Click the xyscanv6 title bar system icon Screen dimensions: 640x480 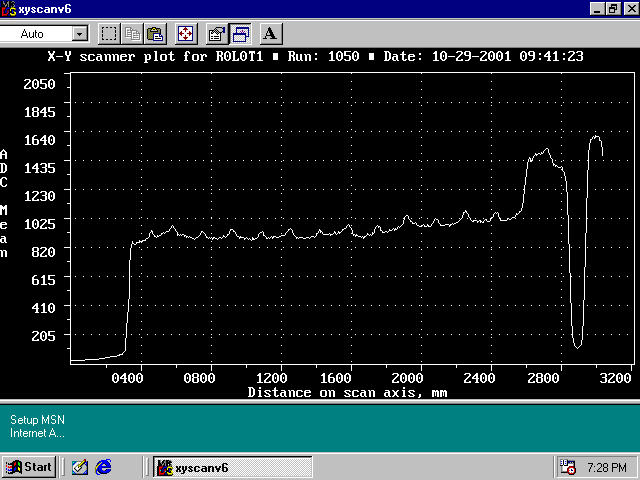[9, 8]
